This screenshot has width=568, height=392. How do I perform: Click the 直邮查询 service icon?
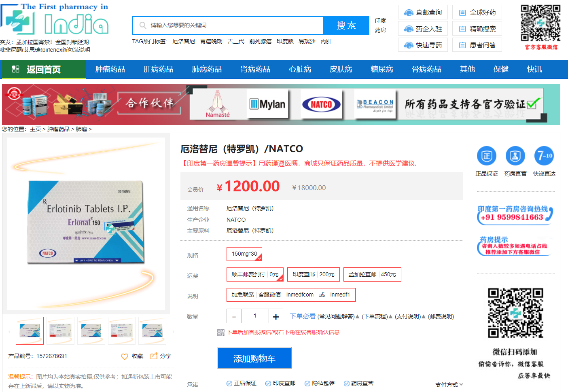[422, 12]
